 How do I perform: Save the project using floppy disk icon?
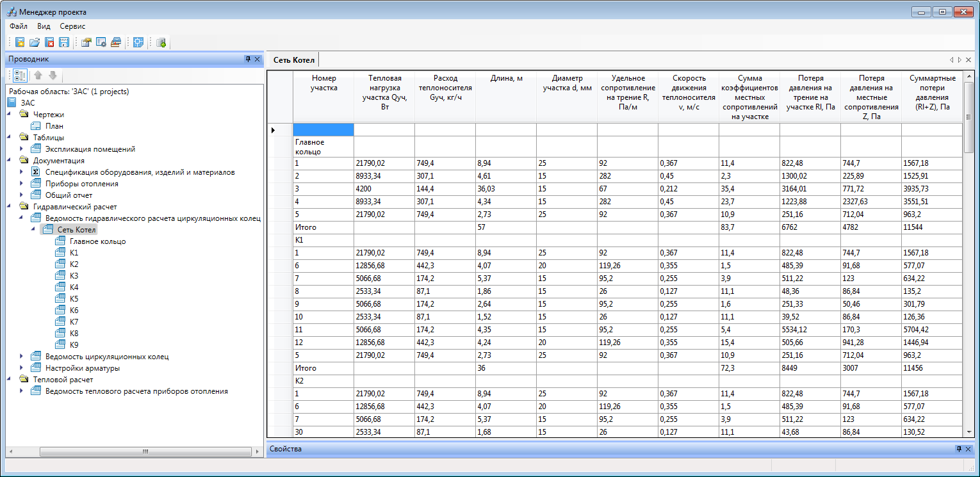(x=63, y=42)
